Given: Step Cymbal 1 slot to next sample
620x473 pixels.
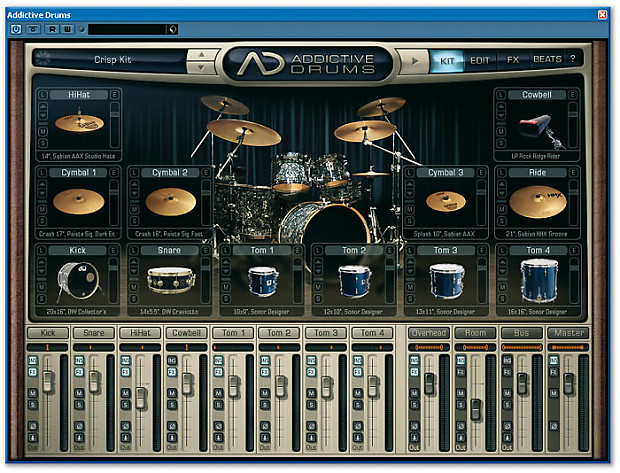Looking at the screenshot, I should point(42,194).
